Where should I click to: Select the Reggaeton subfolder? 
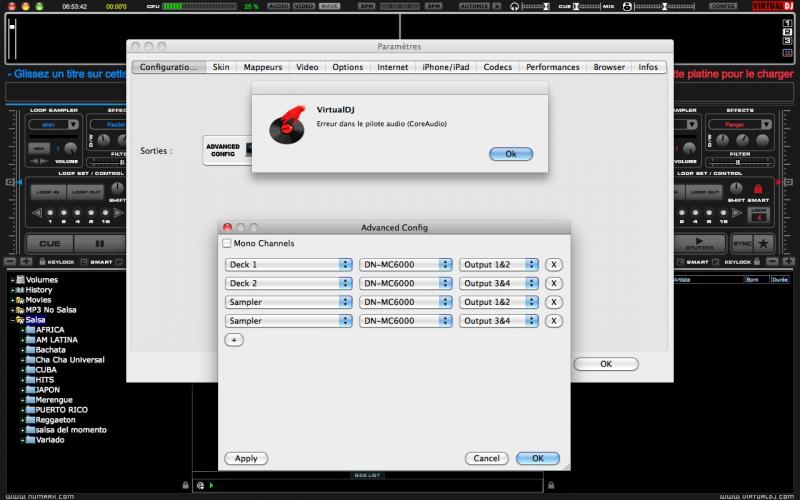point(55,420)
